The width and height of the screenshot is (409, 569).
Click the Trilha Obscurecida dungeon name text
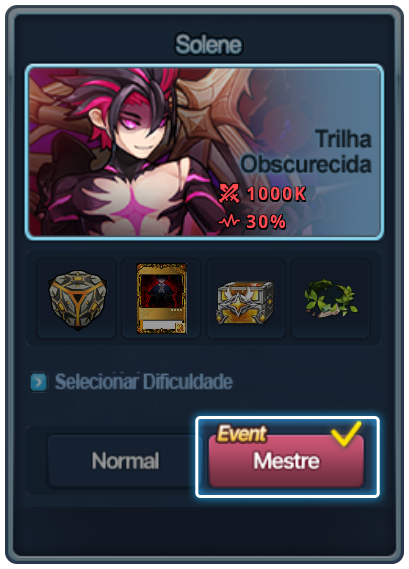pos(306,151)
